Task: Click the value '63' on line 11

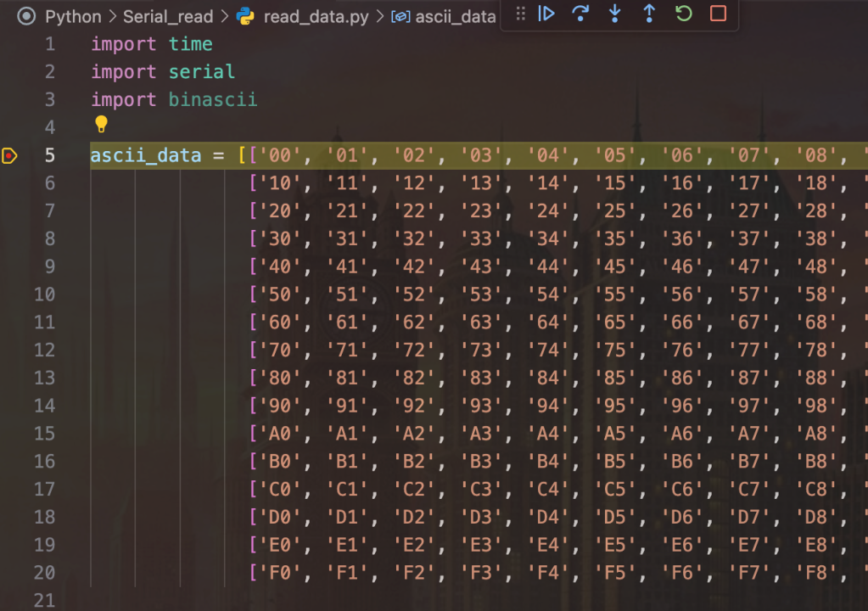Action: click(x=480, y=322)
